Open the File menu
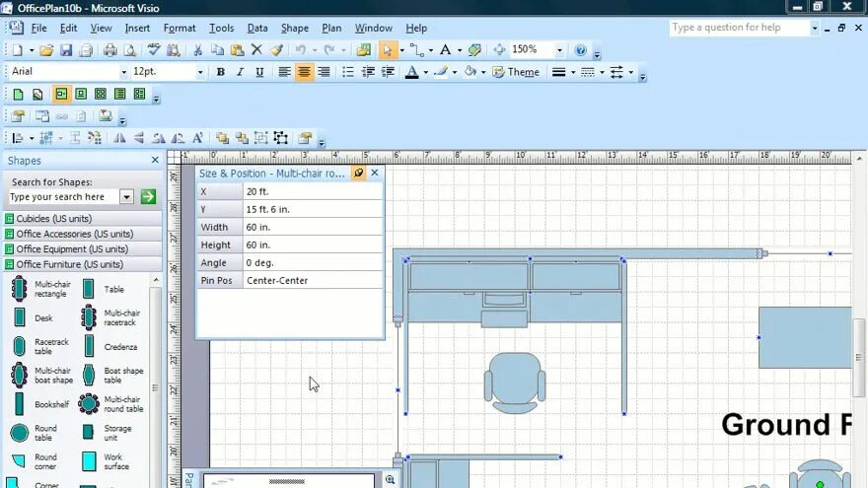This screenshot has height=488, width=868. 38,29
